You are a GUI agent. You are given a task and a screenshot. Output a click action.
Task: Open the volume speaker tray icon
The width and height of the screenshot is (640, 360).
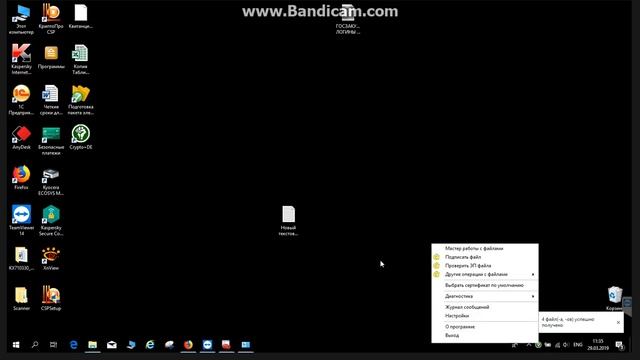(x=566, y=345)
